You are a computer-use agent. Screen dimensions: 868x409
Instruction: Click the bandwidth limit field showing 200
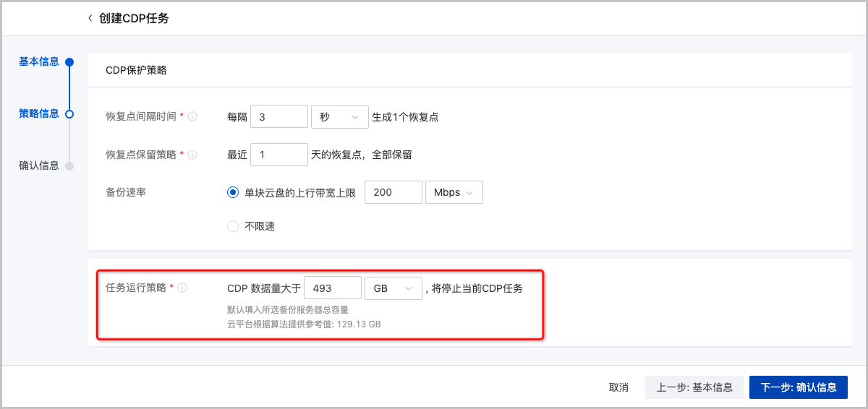393,192
